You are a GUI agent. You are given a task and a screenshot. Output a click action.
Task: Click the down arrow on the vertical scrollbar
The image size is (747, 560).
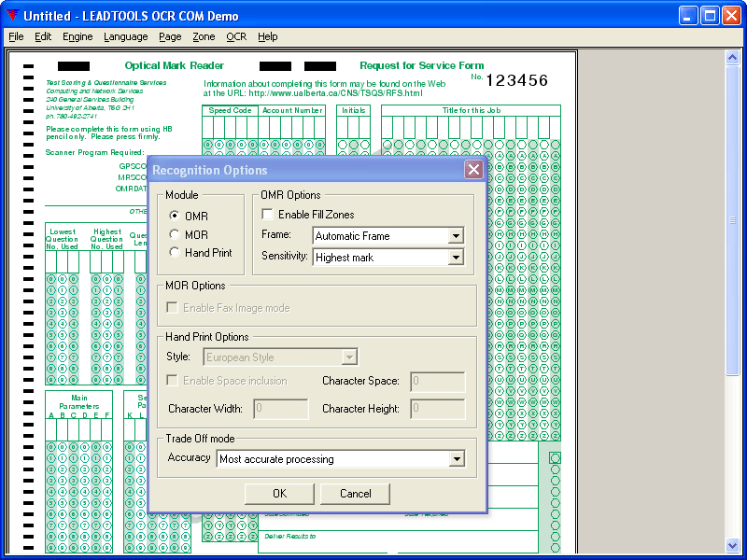pyautogui.click(x=732, y=545)
